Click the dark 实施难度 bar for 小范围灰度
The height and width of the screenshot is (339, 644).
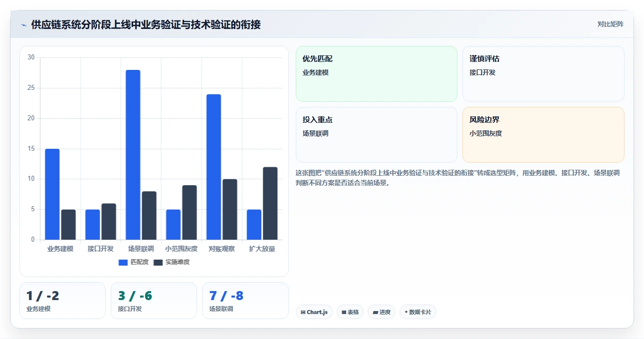pos(190,213)
